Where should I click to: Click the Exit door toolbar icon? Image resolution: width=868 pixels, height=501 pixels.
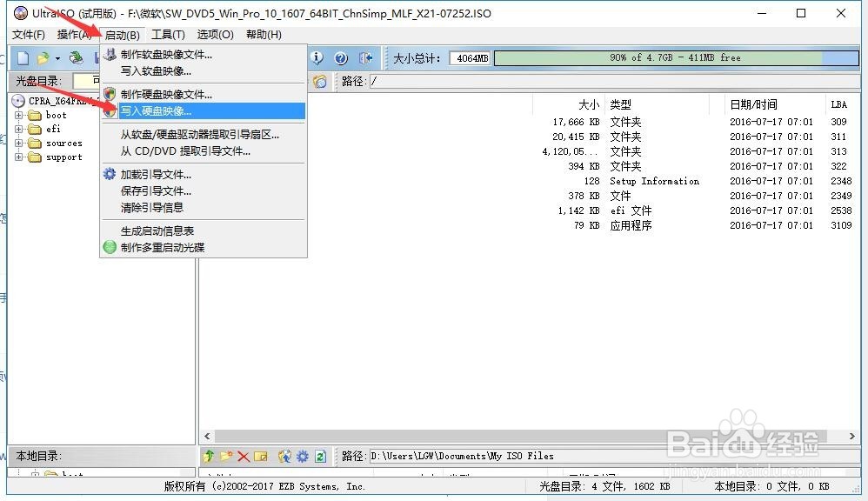[365, 57]
